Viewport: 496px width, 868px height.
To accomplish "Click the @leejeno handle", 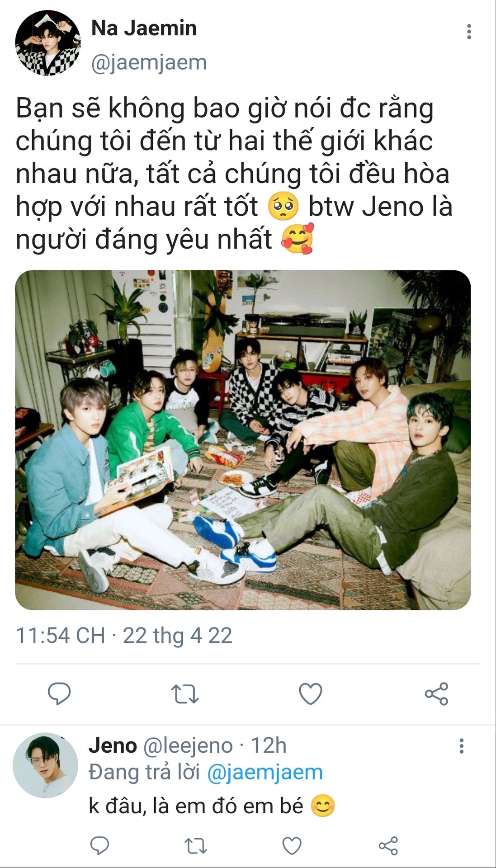I will tap(188, 746).
